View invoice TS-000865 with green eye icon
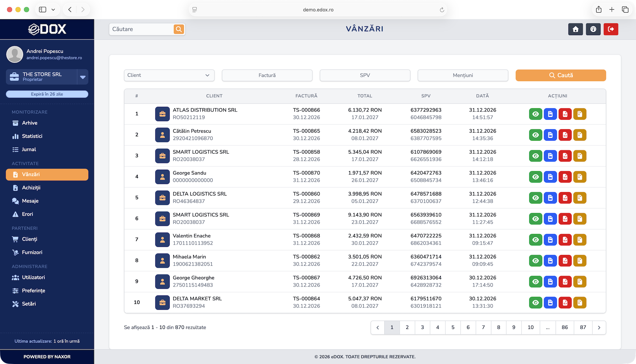636x364 pixels. (x=535, y=135)
